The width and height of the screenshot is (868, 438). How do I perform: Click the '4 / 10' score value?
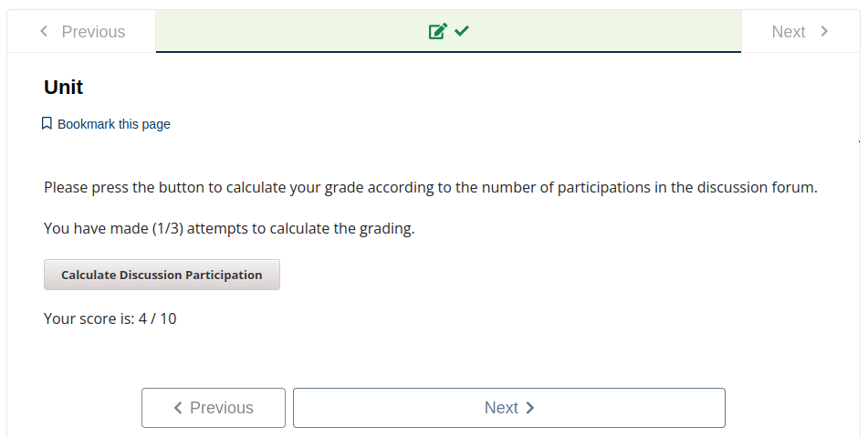coord(158,318)
